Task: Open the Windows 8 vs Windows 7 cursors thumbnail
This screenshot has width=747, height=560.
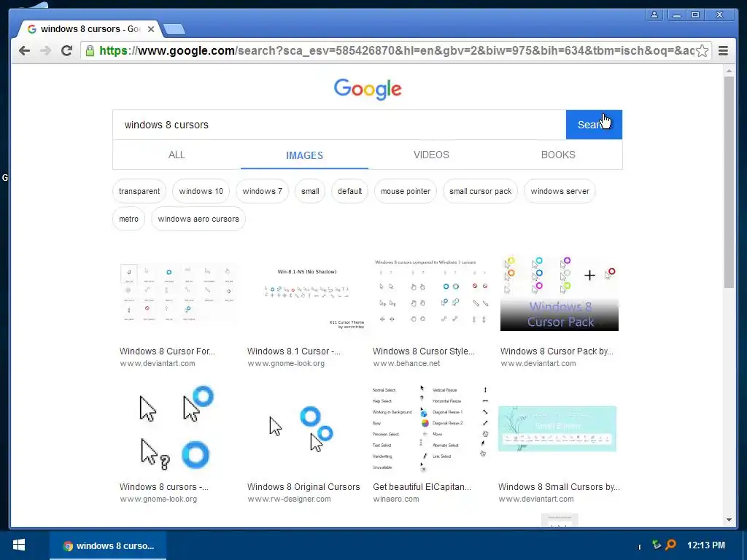Action: click(x=431, y=292)
